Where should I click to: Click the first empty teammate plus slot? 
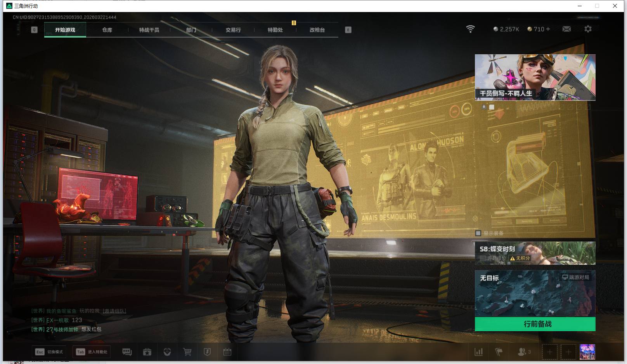point(550,352)
